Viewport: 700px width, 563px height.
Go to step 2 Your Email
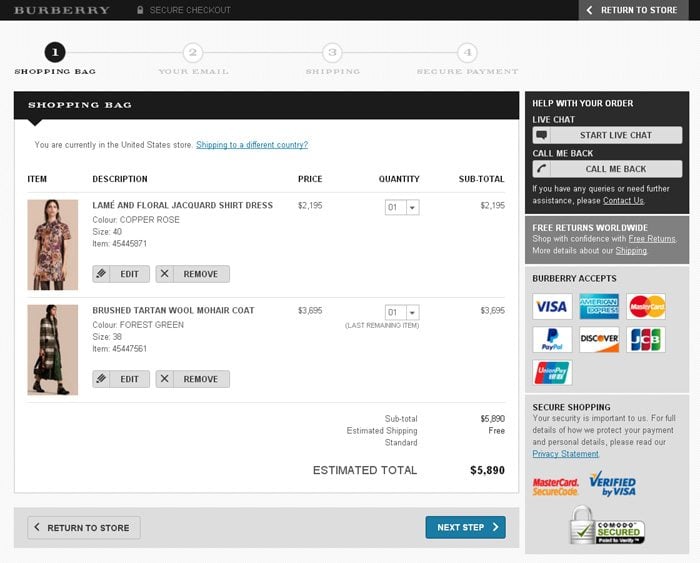pos(193,53)
